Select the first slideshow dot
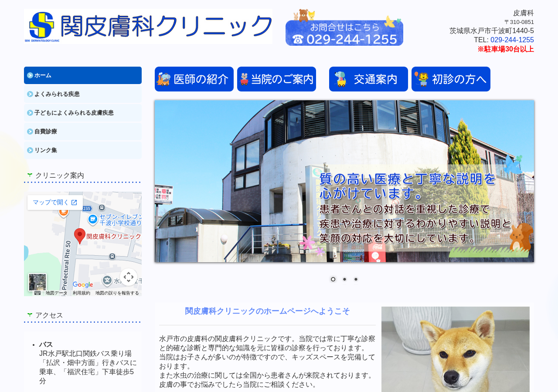 (x=333, y=279)
